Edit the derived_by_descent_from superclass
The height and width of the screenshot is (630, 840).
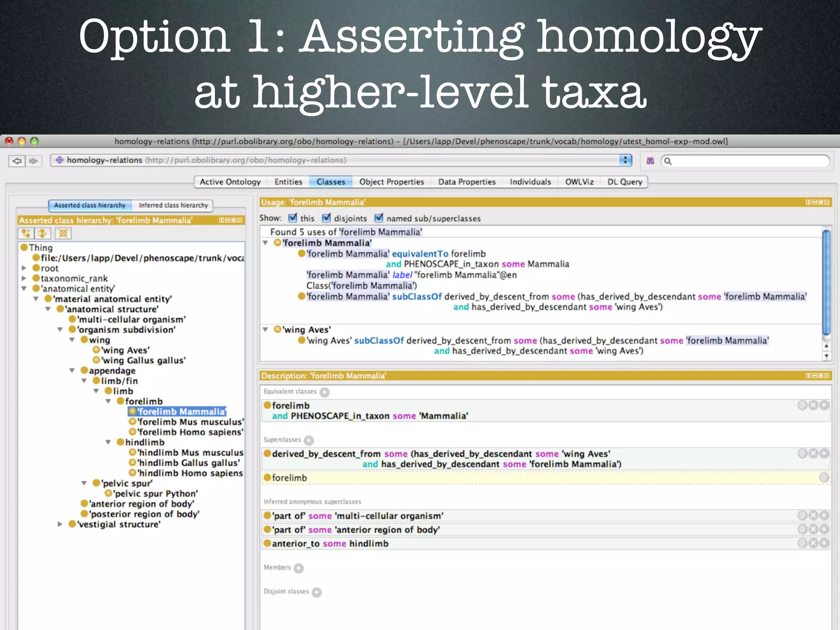824,453
